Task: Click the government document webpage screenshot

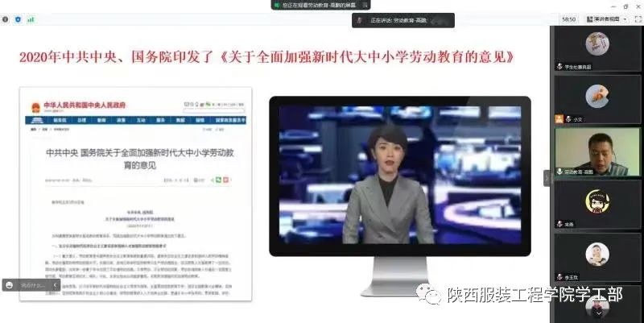Action: [x=135, y=193]
